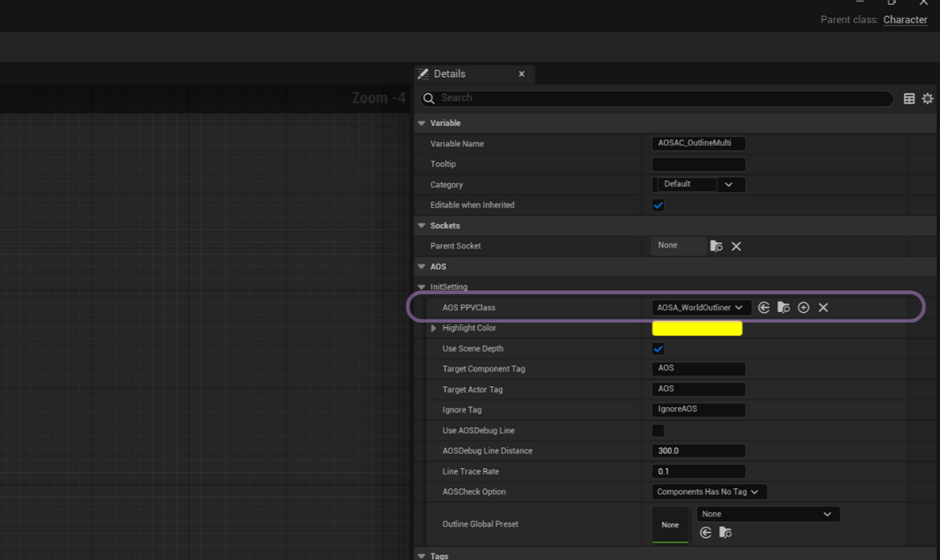Click the use-selected-asset arrow for AOS PPVClass
The image size is (940, 560).
pos(764,308)
